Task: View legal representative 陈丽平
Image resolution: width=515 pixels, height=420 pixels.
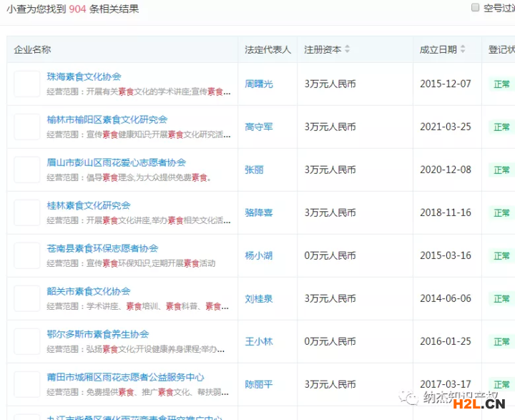Action: coord(259,384)
